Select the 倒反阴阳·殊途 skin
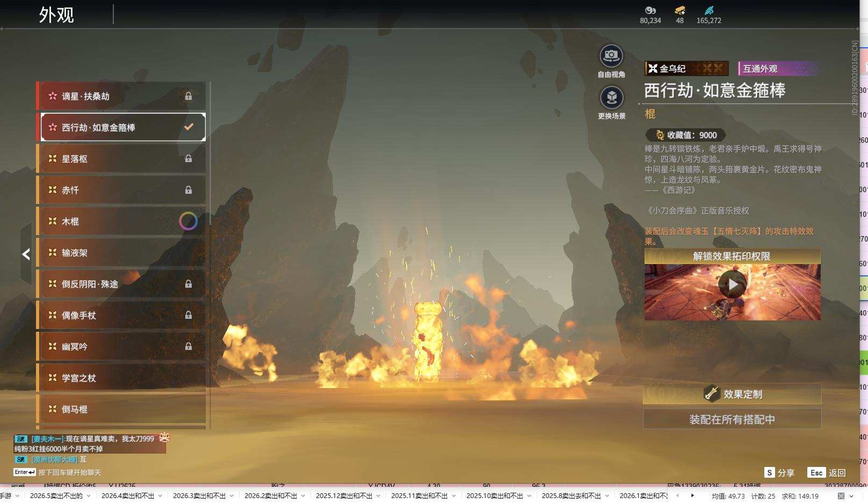This screenshot has width=868, height=504. 121,284
